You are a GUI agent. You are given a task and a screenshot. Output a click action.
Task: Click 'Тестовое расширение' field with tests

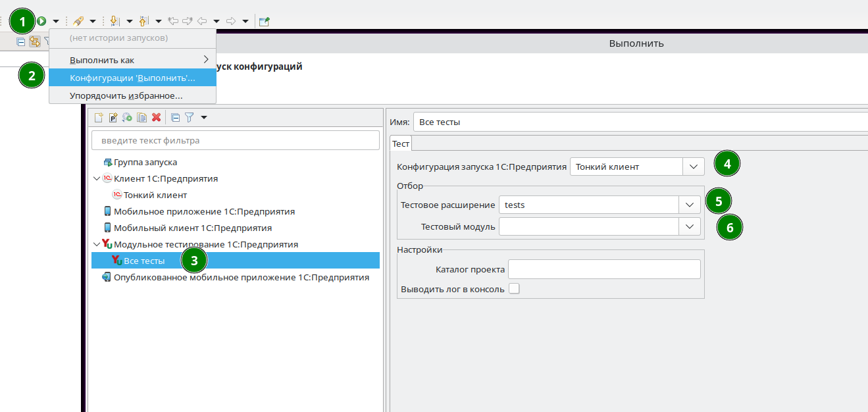click(589, 205)
